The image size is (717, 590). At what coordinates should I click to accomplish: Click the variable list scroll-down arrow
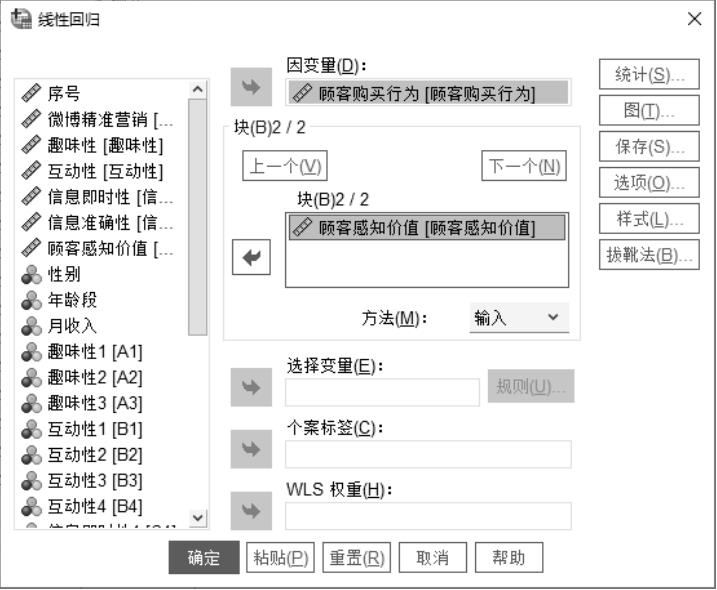point(198,518)
